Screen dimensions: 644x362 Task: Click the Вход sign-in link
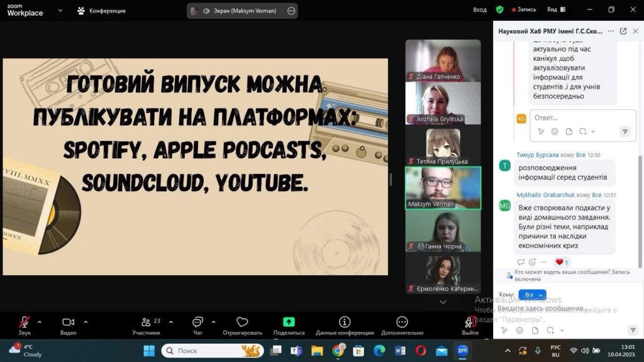(480, 10)
